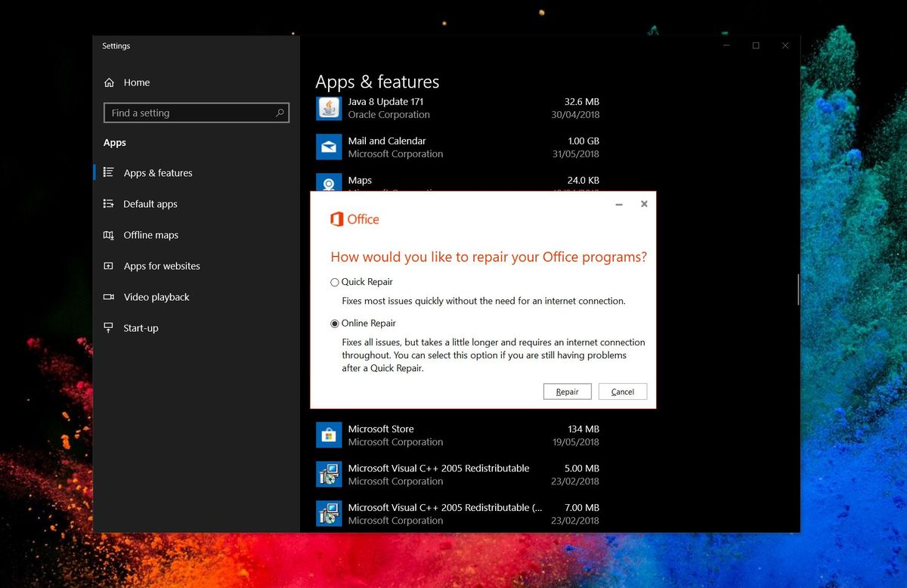Click the Repair button
The height and width of the screenshot is (588, 907).
click(x=567, y=391)
